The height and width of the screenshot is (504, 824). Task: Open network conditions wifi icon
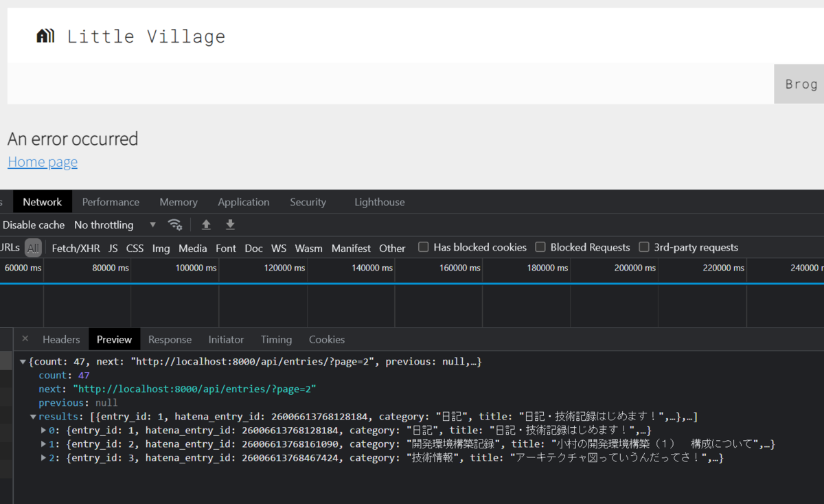175,225
